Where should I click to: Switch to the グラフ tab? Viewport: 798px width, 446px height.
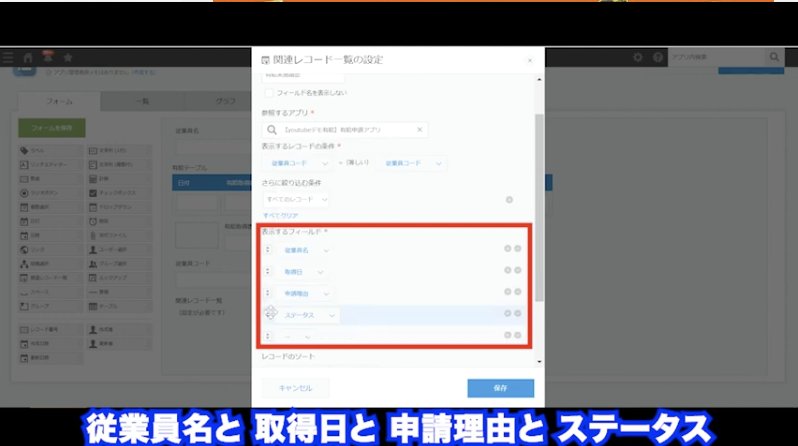[x=225, y=101]
